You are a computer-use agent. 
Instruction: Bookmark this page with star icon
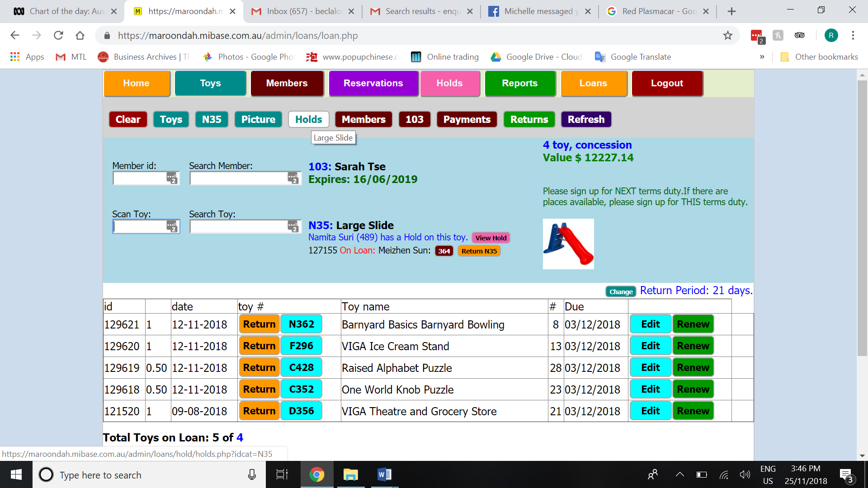point(727,35)
